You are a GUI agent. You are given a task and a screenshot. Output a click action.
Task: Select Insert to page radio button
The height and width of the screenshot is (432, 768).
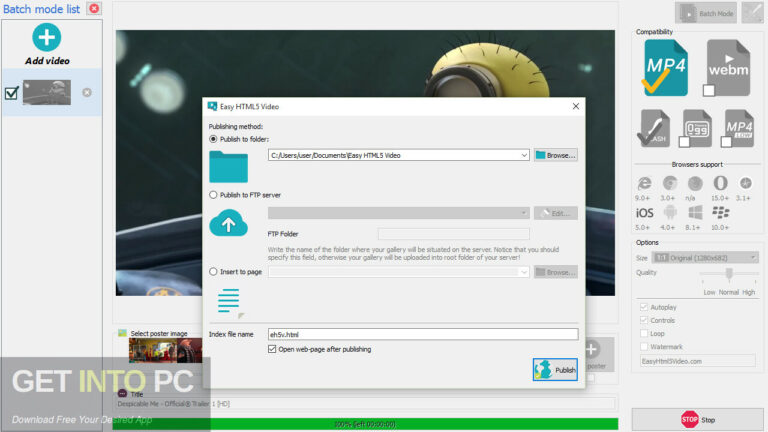tap(213, 272)
